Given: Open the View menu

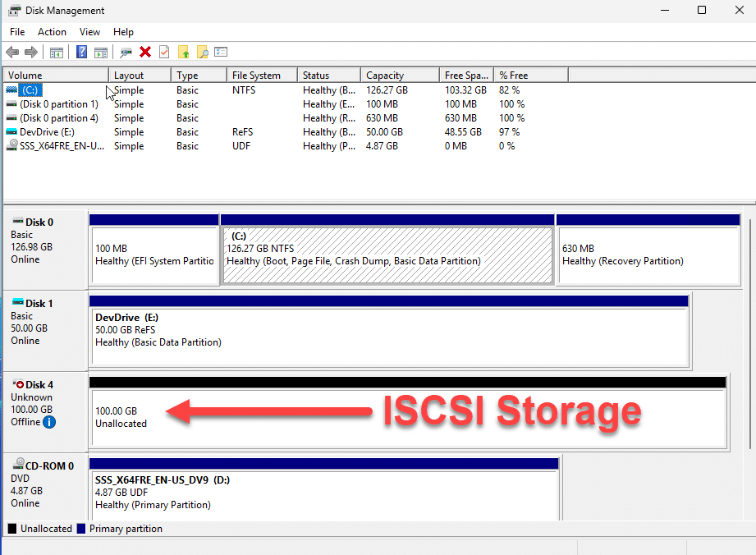Looking at the screenshot, I should (89, 31).
